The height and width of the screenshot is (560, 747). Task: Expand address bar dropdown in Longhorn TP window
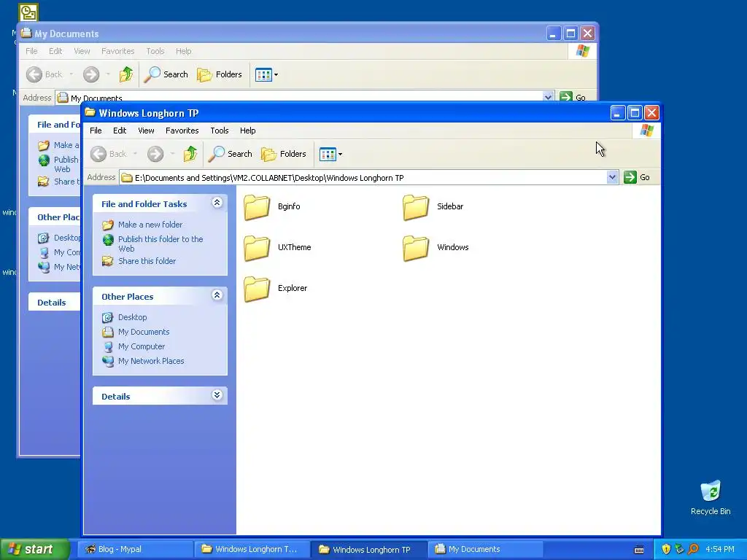612,178
